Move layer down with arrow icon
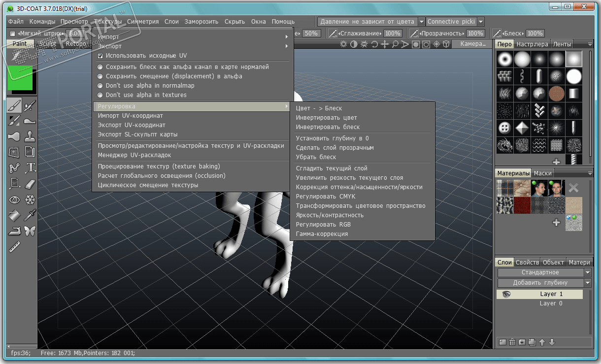This screenshot has width=601, height=364. 552,342
